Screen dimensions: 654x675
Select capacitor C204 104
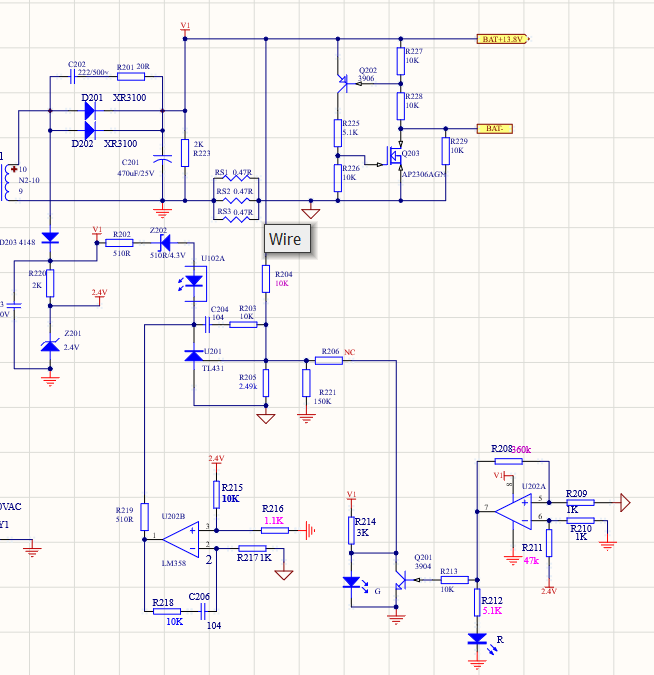coord(207,325)
